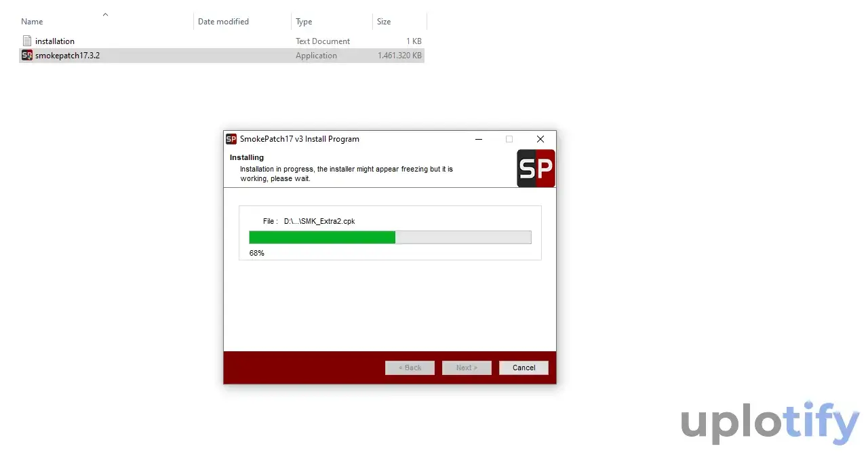Image resolution: width=868 pixels, height=455 pixels.
Task: Click the disabled maximize button on installer
Action: [x=509, y=139]
